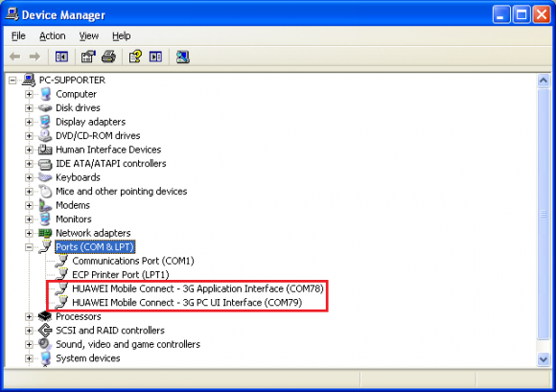Click the Back arrow toolbar icon
556x392 pixels.
[x=15, y=57]
